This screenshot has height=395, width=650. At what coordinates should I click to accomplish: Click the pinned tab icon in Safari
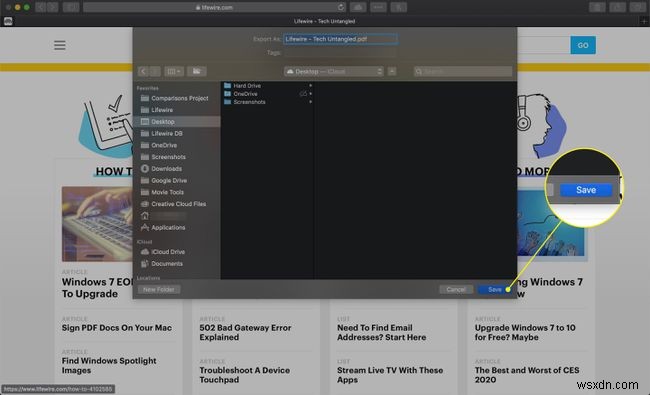click(8, 21)
